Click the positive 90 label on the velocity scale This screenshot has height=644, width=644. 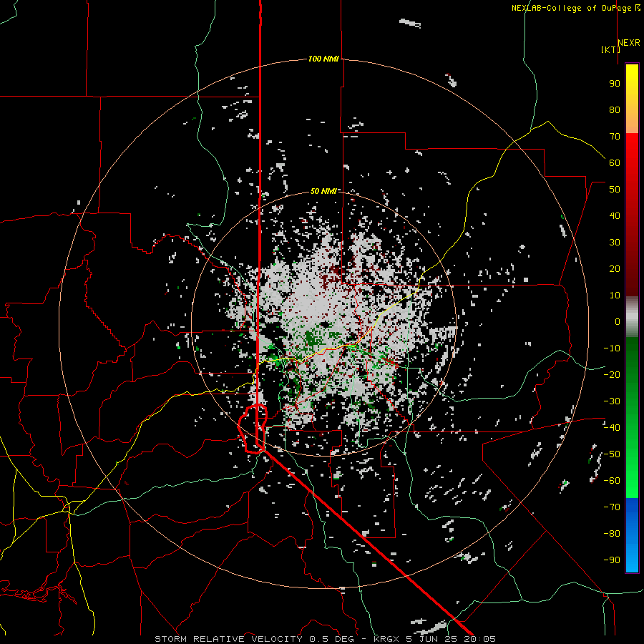[x=615, y=84]
